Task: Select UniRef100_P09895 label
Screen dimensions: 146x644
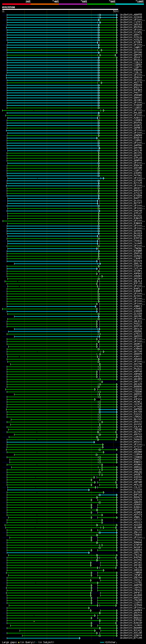Action: (131, 105)
